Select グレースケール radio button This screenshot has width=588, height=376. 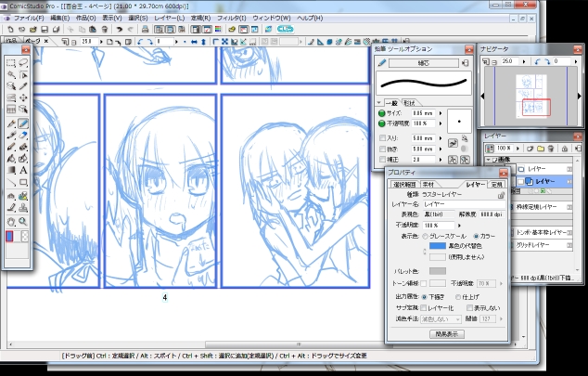coord(425,237)
